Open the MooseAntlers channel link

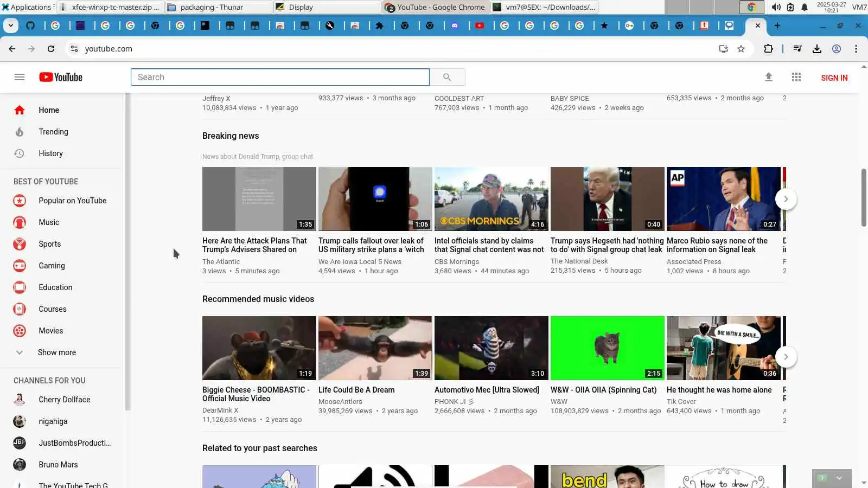[x=340, y=402]
